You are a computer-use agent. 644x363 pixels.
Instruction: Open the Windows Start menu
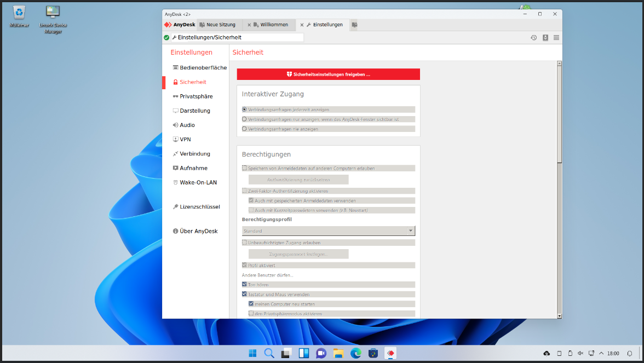coord(252,353)
